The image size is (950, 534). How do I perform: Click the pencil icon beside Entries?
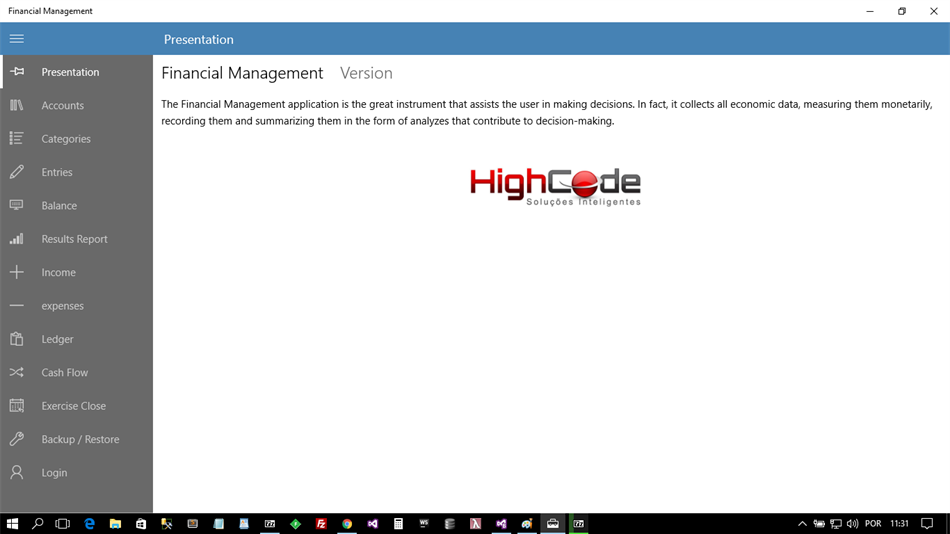tap(17, 172)
